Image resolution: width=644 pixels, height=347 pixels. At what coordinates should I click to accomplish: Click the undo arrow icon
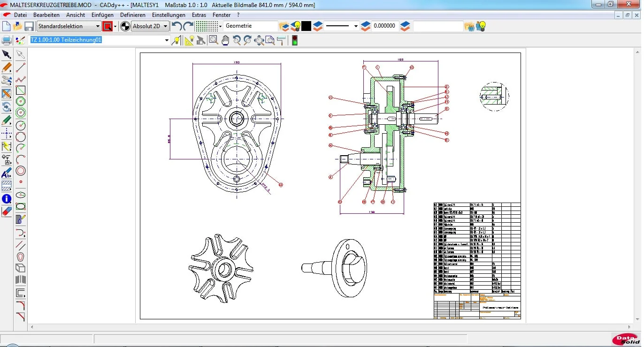[x=176, y=26]
